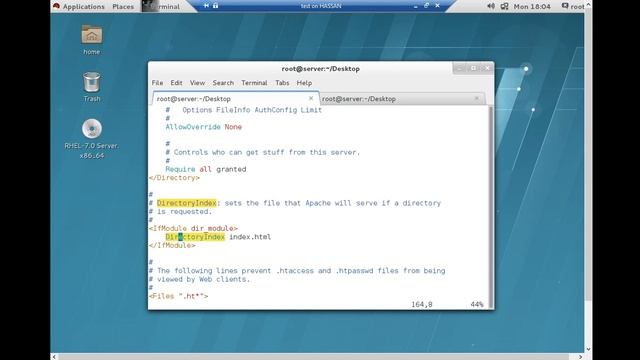The width and height of the screenshot is (640, 360).
Task: Click the terminal title root@server:~/Desktop
Action: pyautogui.click(x=320, y=69)
